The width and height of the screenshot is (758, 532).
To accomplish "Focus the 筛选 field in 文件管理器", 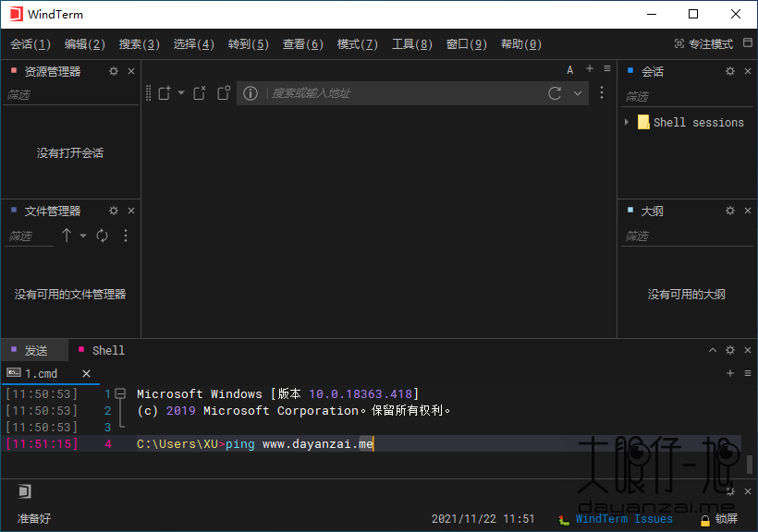I will click(29, 236).
